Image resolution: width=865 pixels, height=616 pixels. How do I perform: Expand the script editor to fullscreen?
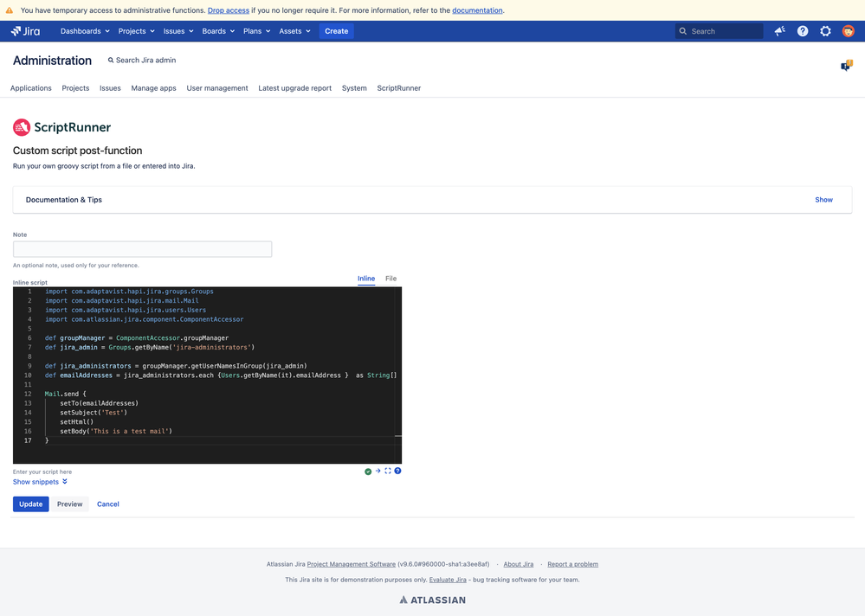(388, 472)
